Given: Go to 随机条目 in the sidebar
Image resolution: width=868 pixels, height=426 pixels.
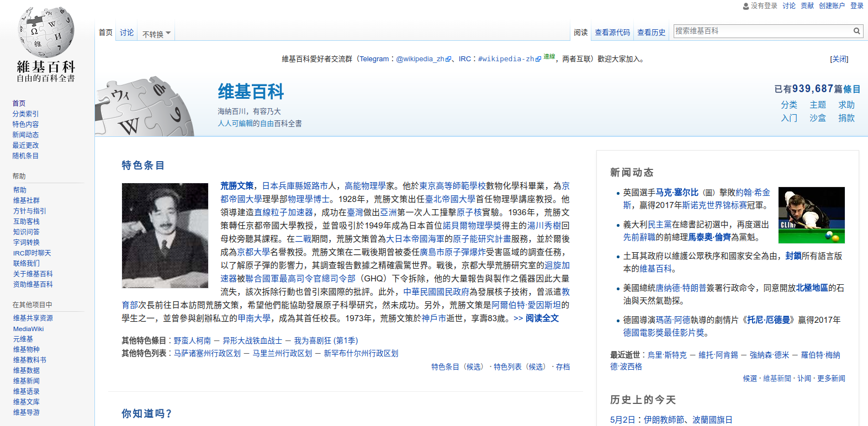Looking at the screenshot, I should coord(25,156).
